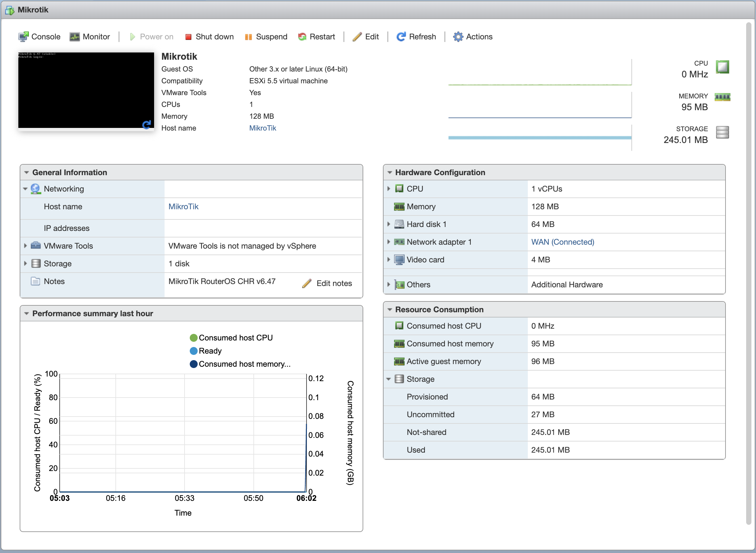Click the Shut down button

point(209,36)
